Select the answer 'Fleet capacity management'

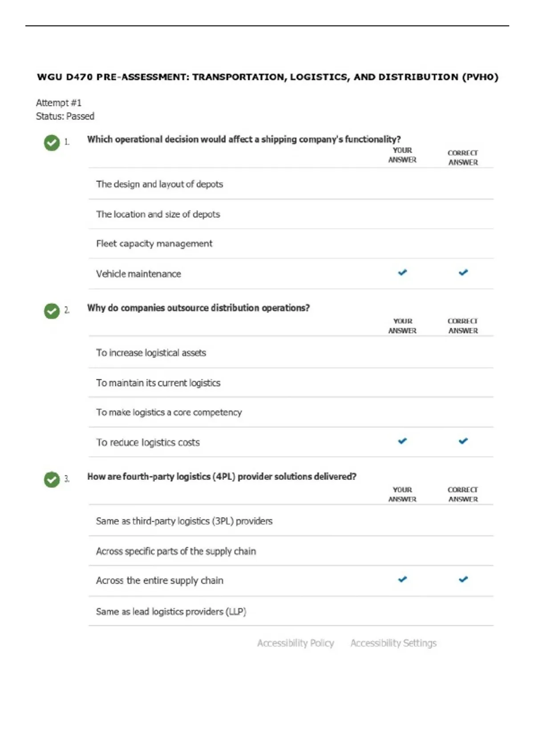(x=291, y=244)
